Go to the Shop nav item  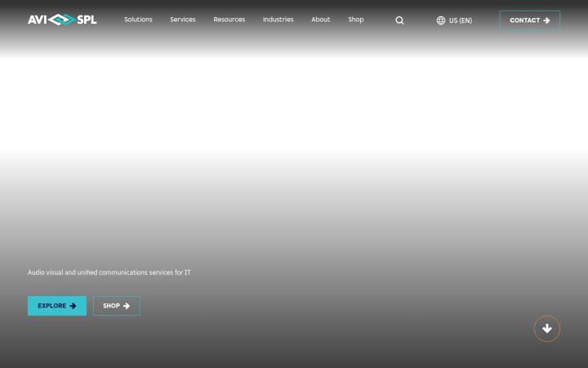pos(356,20)
